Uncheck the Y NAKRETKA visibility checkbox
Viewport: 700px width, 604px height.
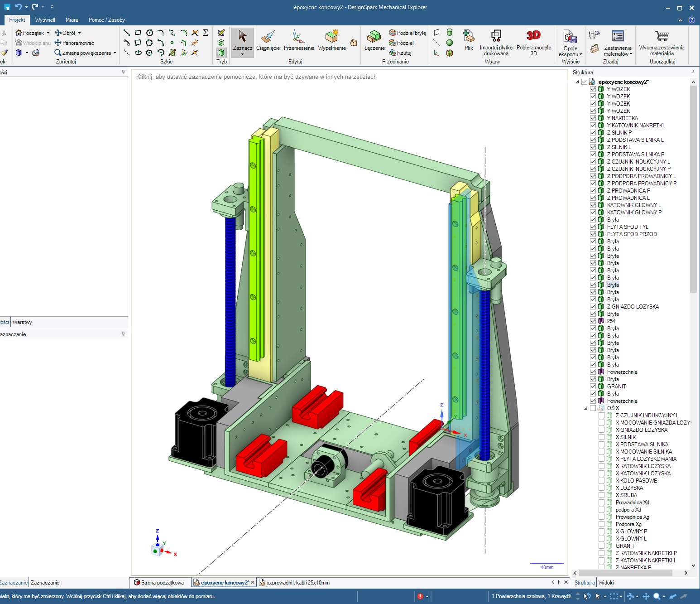click(593, 118)
